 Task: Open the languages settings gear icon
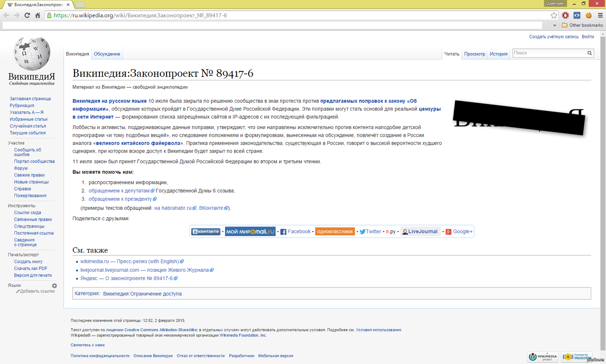click(55, 286)
